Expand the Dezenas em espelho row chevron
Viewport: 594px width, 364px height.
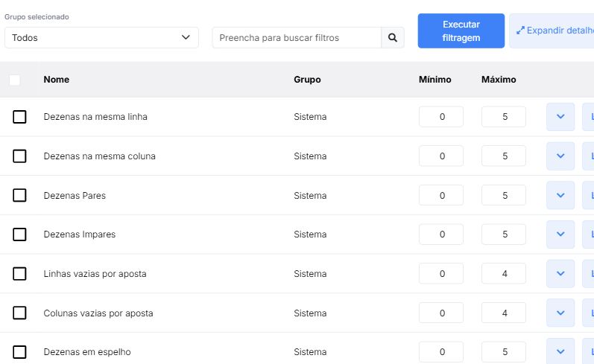coord(560,352)
